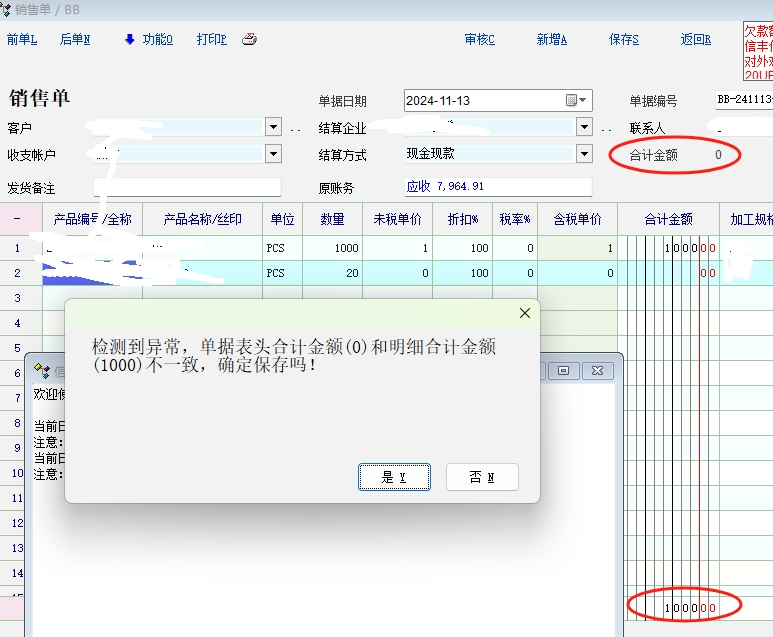
Task: Click 审核 in the toolbar
Action: click(x=479, y=40)
